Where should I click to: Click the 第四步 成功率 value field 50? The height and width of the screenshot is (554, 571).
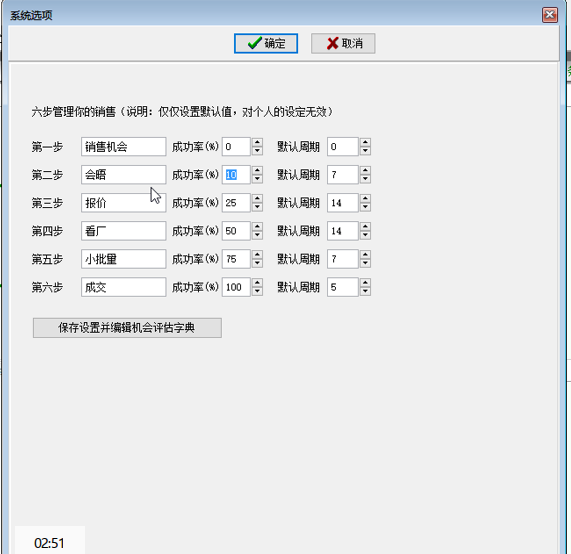[x=236, y=231]
